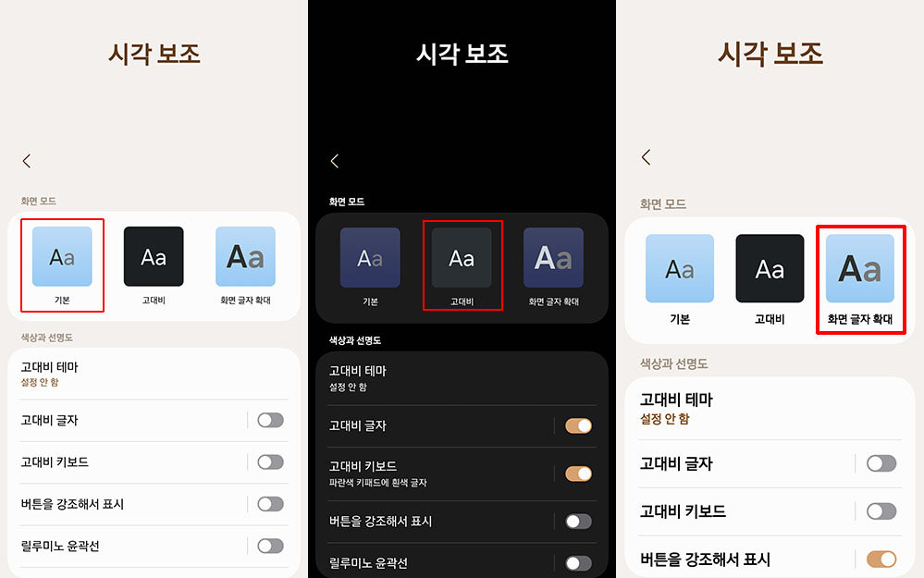Select 기본 mode icon in left screen
Viewport: 924px width, 578px height.
(62, 256)
